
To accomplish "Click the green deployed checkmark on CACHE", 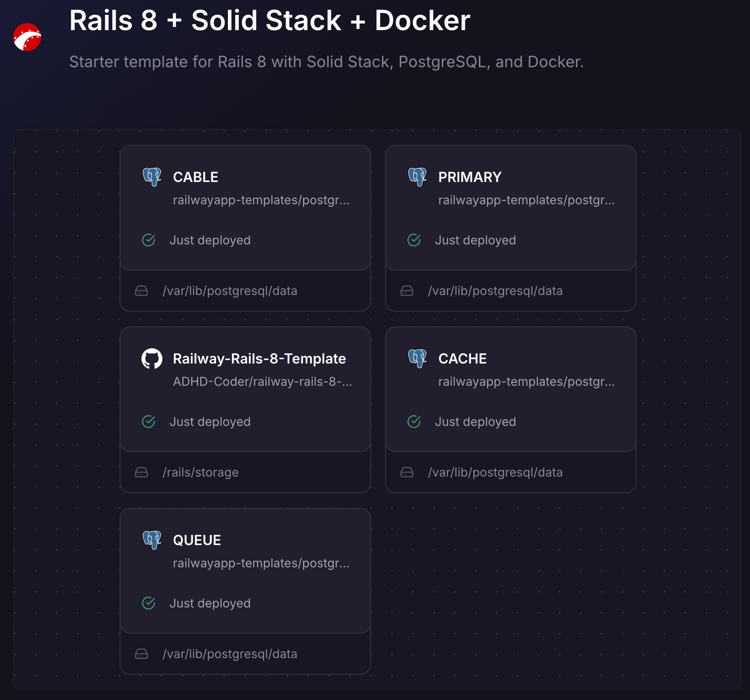I will click(x=413, y=421).
